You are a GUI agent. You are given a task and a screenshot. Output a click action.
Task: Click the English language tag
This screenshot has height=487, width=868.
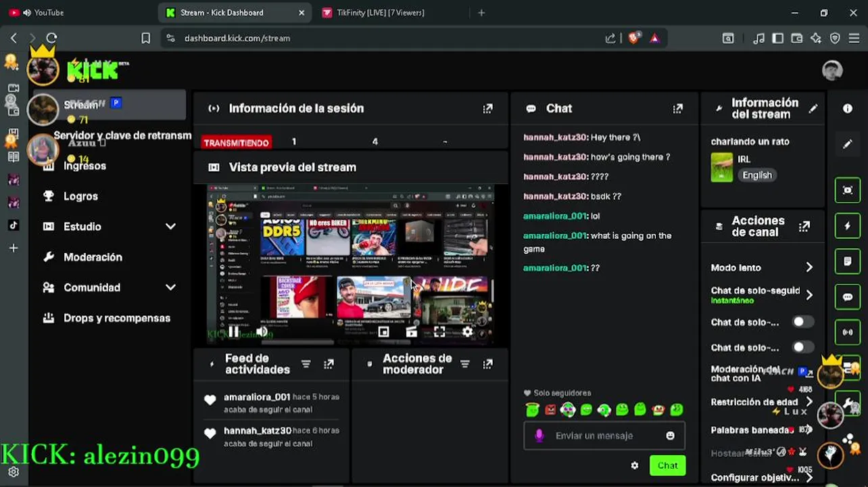pyautogui.click(x=756, y=175)
